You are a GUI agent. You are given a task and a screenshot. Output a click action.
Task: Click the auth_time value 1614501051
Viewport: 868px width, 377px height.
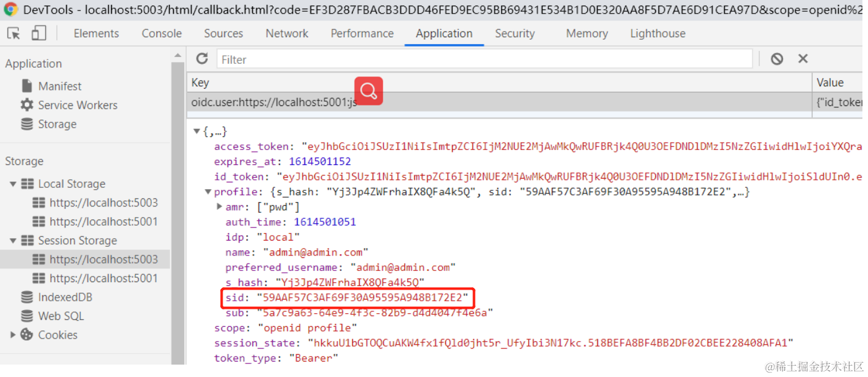[x=325, y=222]
